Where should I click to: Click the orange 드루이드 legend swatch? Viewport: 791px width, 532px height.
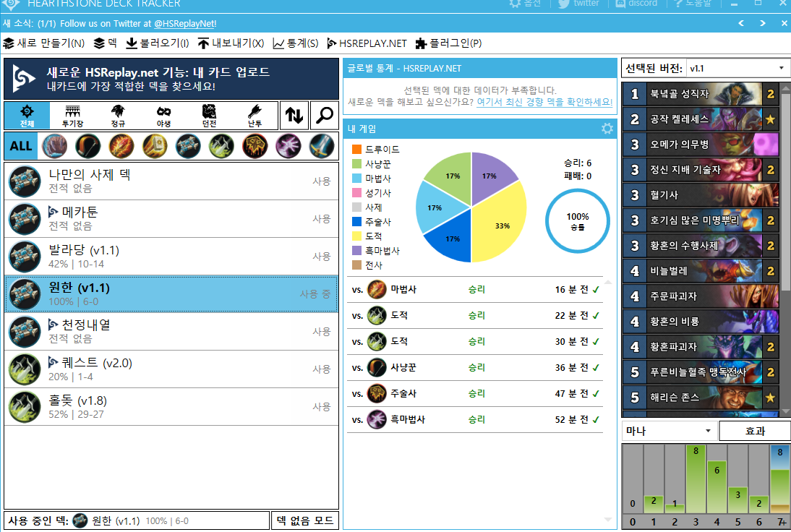(356, 149)
